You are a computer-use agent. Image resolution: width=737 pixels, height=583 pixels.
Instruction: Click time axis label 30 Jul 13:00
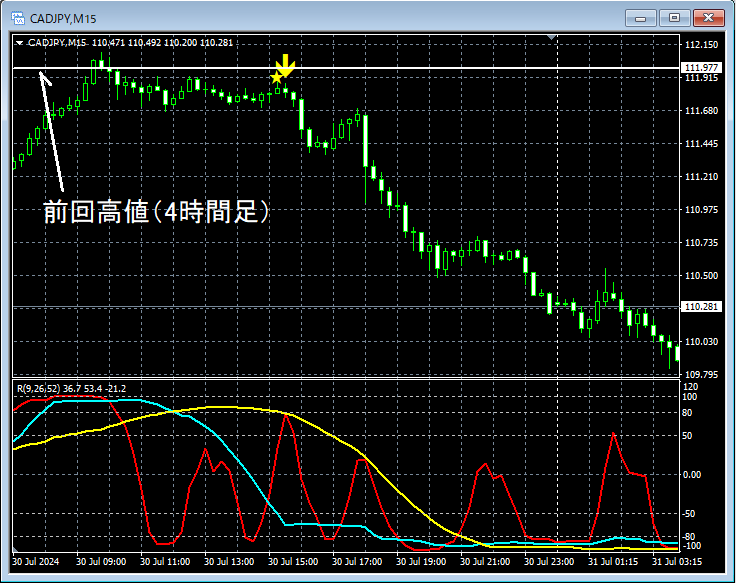tap(229, 562)
